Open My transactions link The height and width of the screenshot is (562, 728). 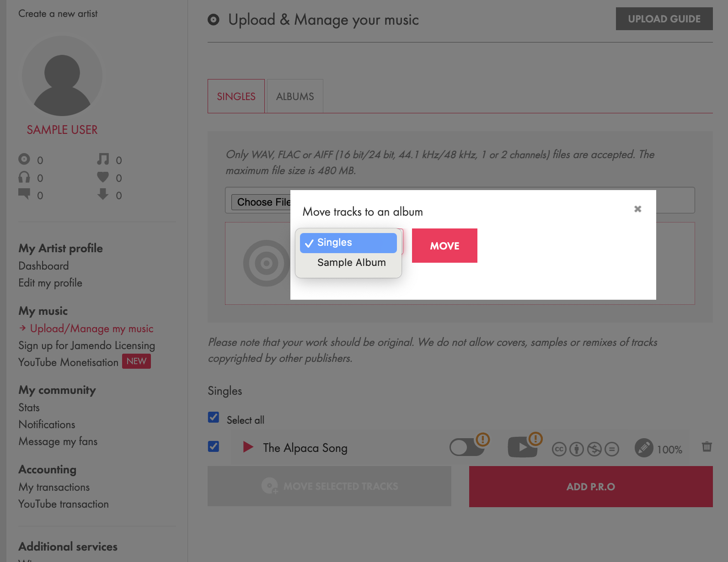(x=54, y=487)
